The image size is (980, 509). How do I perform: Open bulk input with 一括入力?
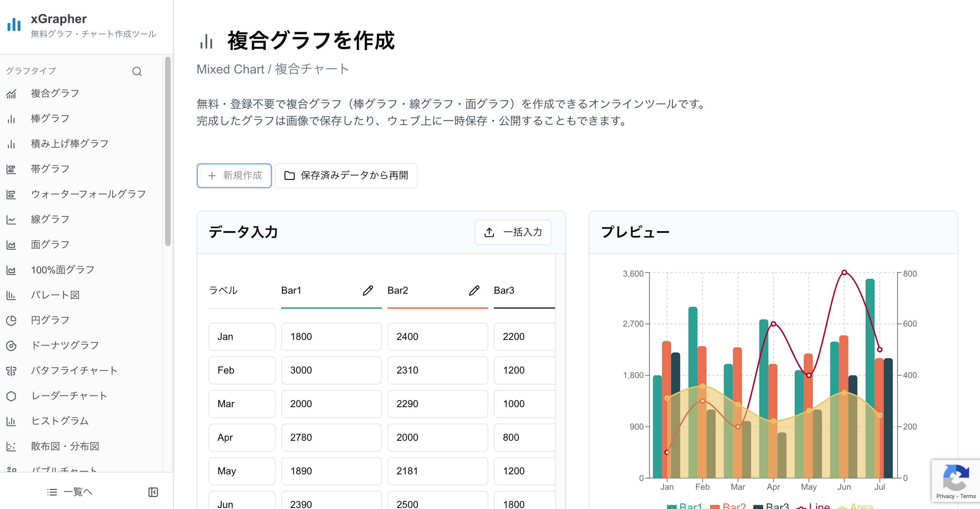click(513, 232)
